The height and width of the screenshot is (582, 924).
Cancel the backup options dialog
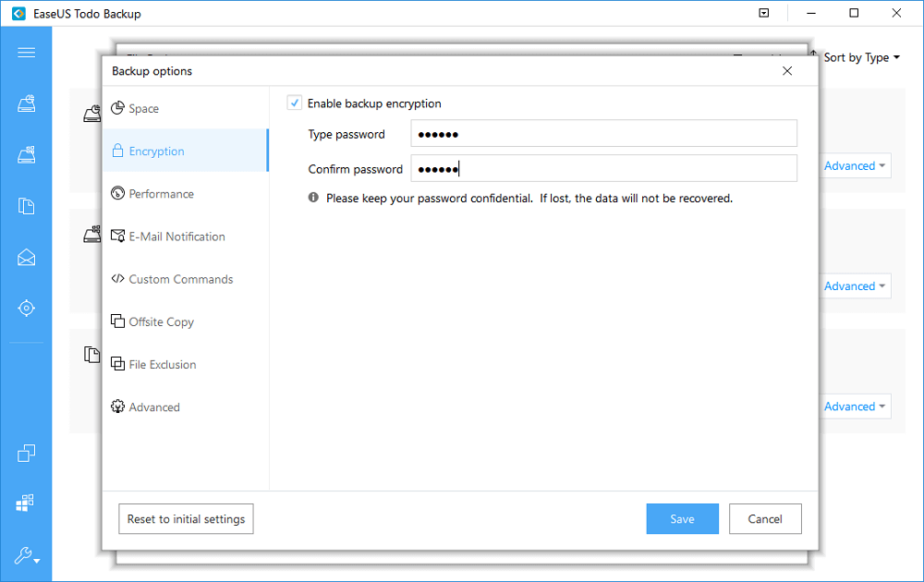[x=765, y=519]
